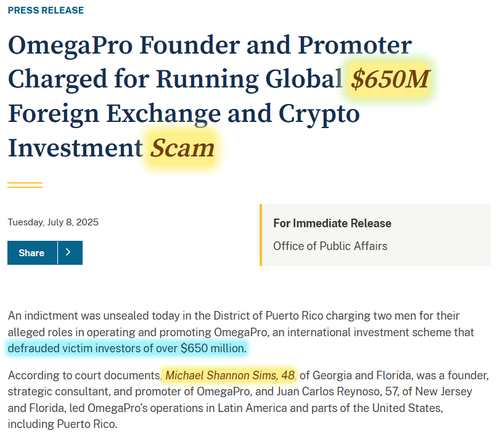Screen dimensions: 500x436
Task: Click the highlighted word Scam in headline
Action: click(182, 148)
